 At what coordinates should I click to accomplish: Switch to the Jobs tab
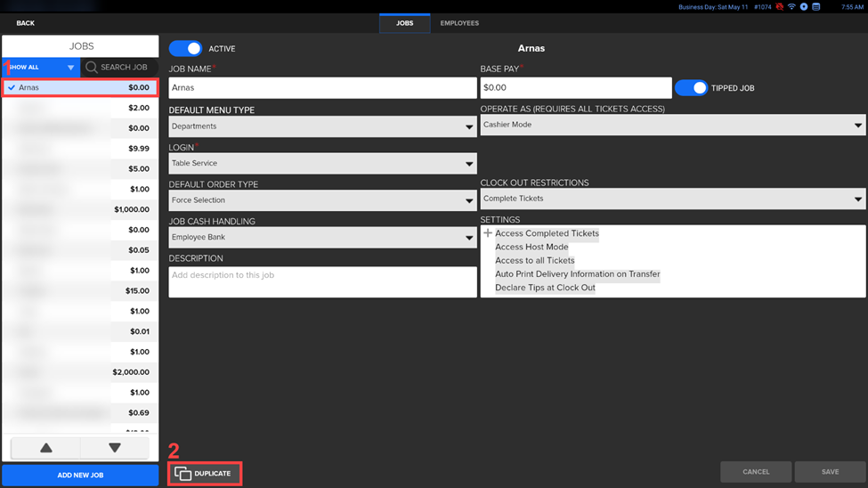(x=405, y=23)
